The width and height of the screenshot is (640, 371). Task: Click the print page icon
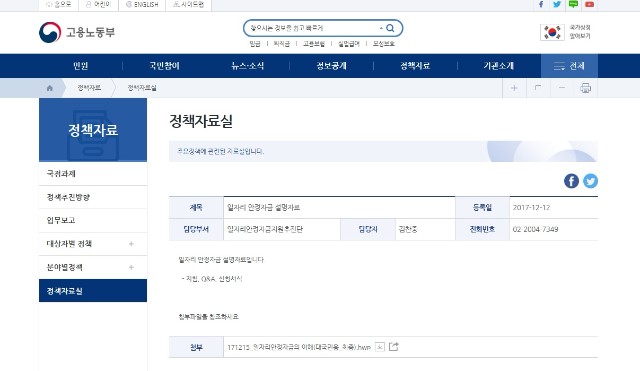coord(586,88)
